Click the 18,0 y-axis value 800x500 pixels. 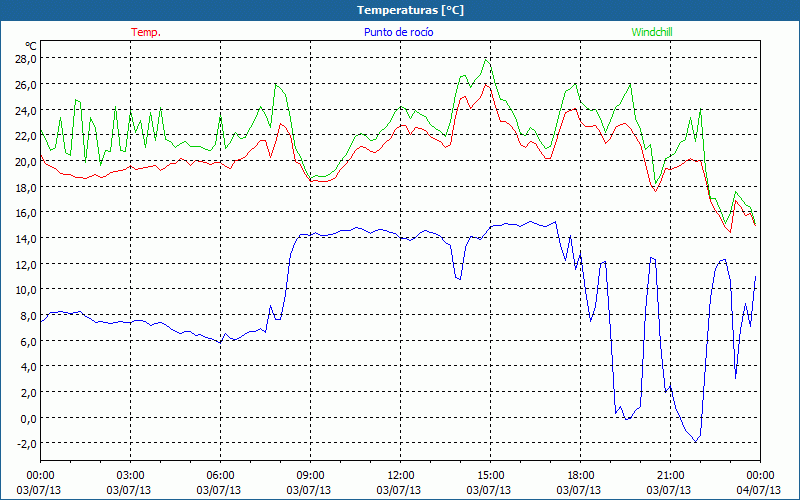pyautogui.click(x=26, y=187)
